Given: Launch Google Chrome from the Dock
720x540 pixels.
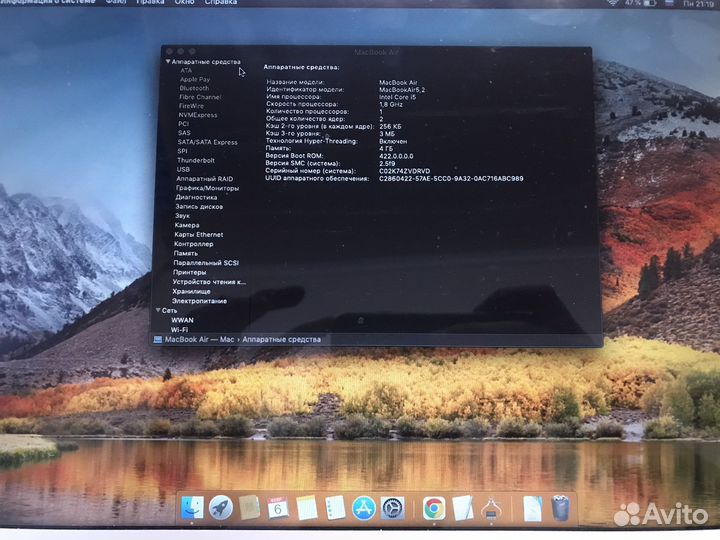Looking at the screenshot, I should click(x=434, y=508).
